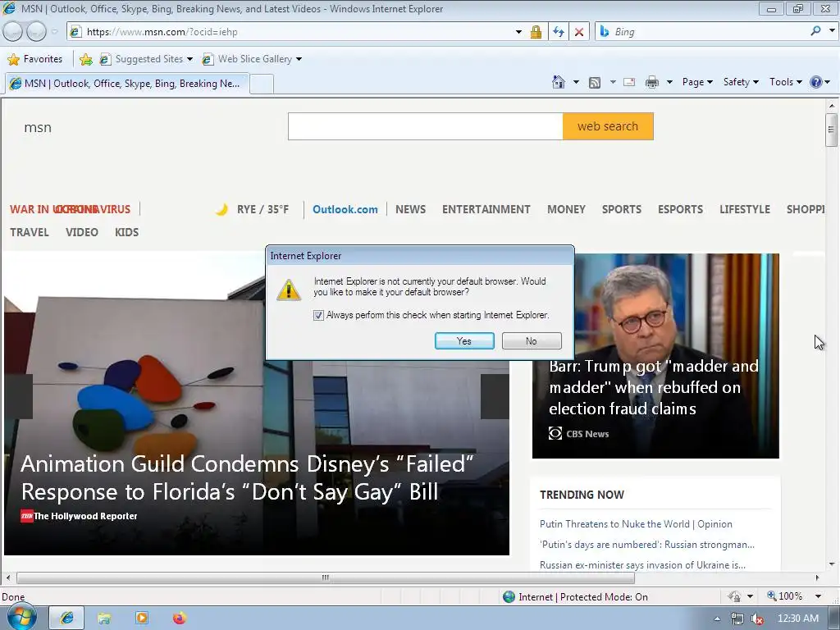Expand the Print dropdown arrow
This screenshot has height=630, width=840.
[669, 82]
